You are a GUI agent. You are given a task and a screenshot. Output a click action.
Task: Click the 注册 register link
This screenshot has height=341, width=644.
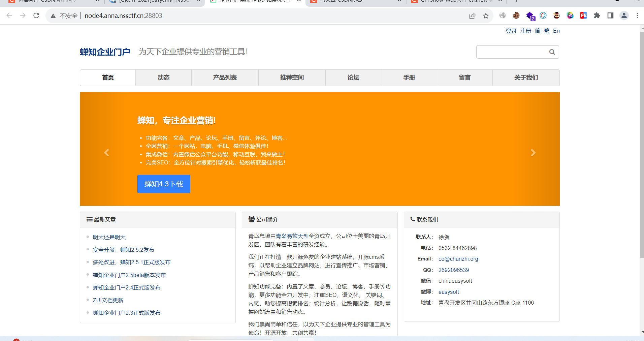coord(525,31)
